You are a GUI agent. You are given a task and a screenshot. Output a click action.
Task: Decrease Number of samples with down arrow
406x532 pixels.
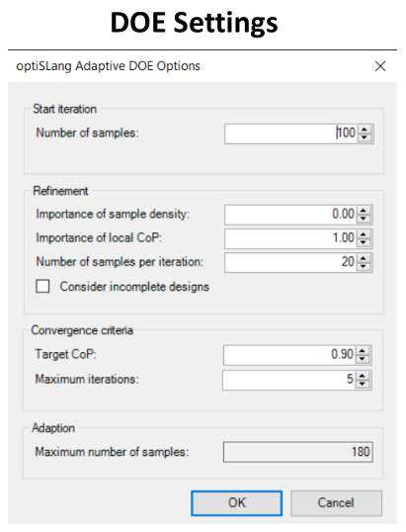(x=365, y=137)
